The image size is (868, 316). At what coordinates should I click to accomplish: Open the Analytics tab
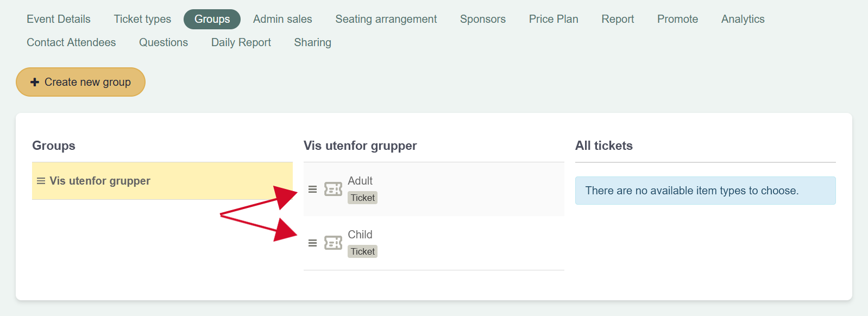point(743,19)
